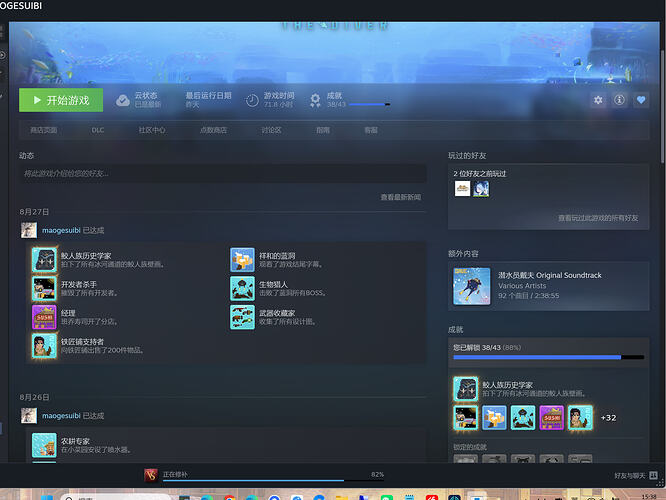Open maogesuibi profile link under 8月27日

coord(61,230)
